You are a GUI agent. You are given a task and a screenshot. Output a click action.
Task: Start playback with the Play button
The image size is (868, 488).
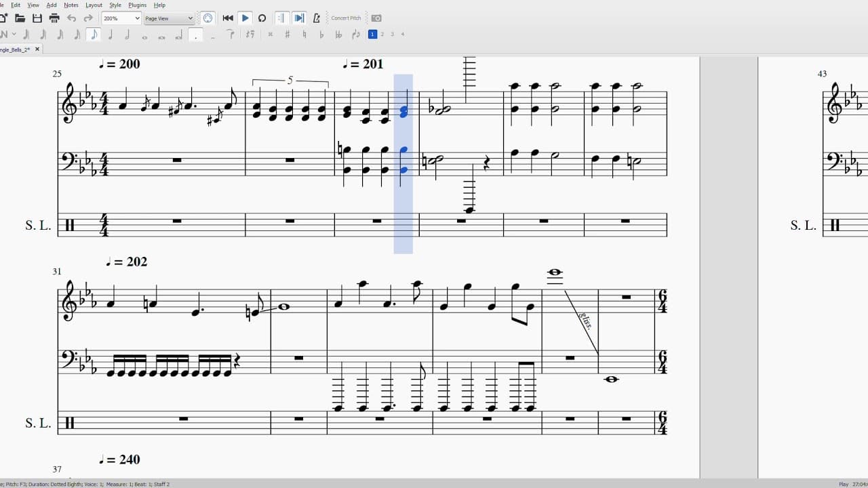point(245,18)
